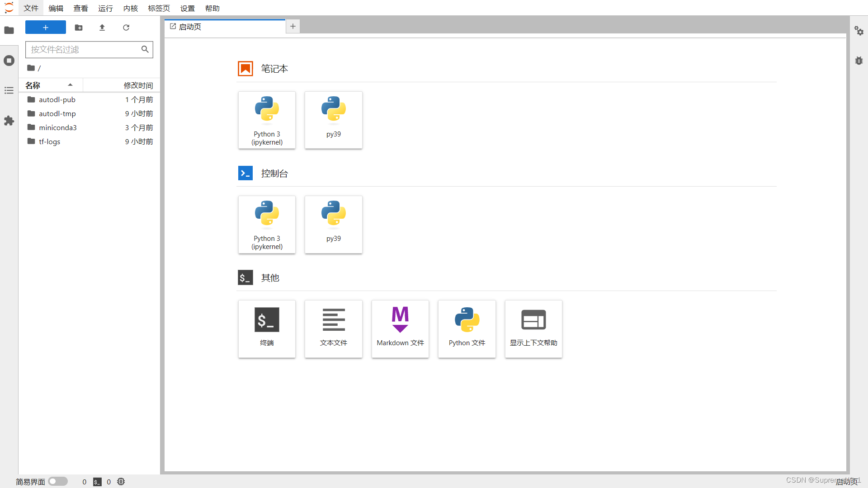
Task: Create a new Markdown 文件
Action: click(x=400, y=329)
